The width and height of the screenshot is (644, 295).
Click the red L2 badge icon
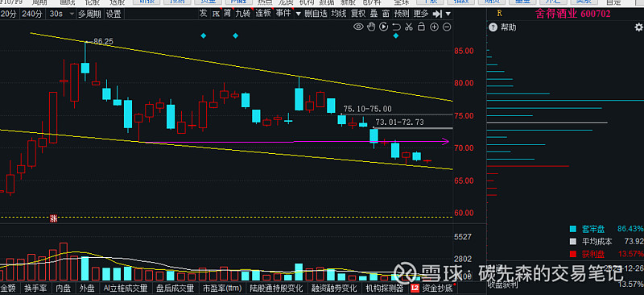click(415, 288)
